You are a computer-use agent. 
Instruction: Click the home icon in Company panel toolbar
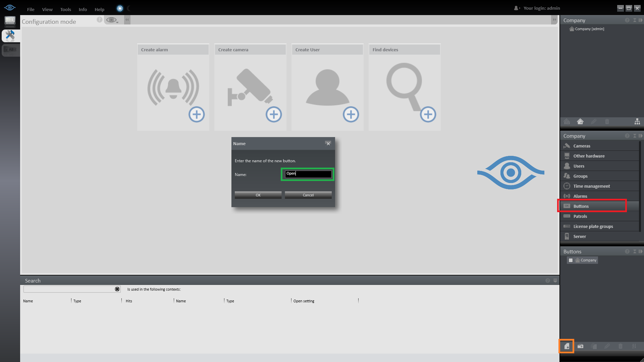(x=580, y=122)
